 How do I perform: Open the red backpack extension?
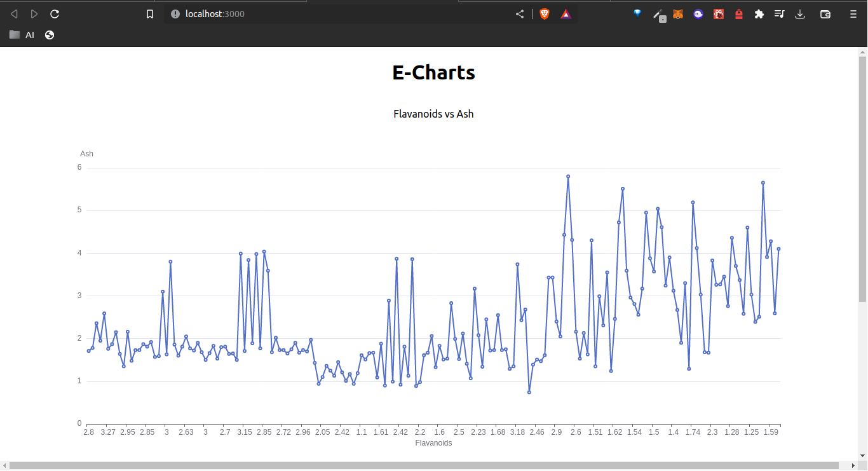coord(739,14)
